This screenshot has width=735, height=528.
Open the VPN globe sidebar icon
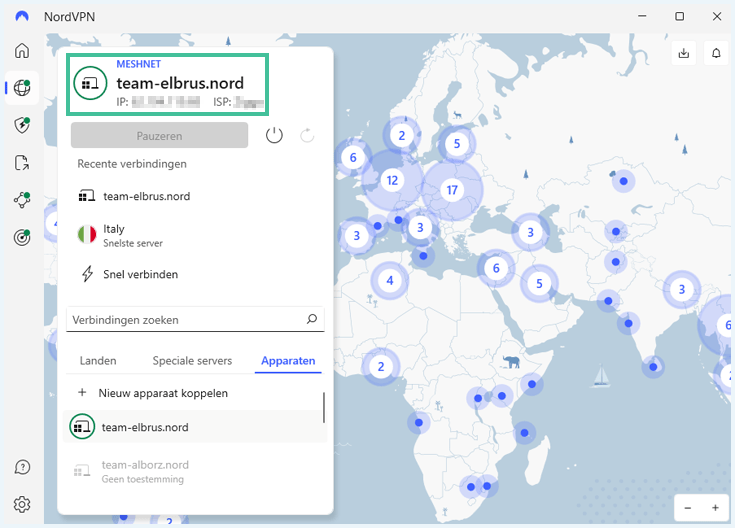pos(22,88)
